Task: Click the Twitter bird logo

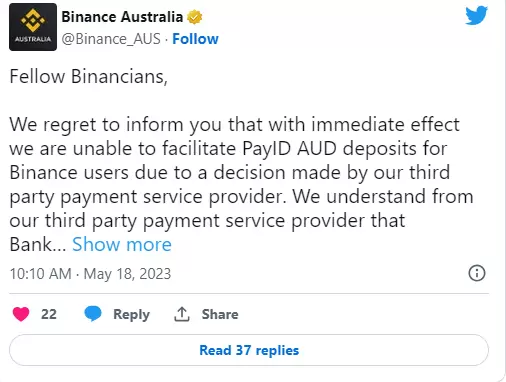Action: 477,15
